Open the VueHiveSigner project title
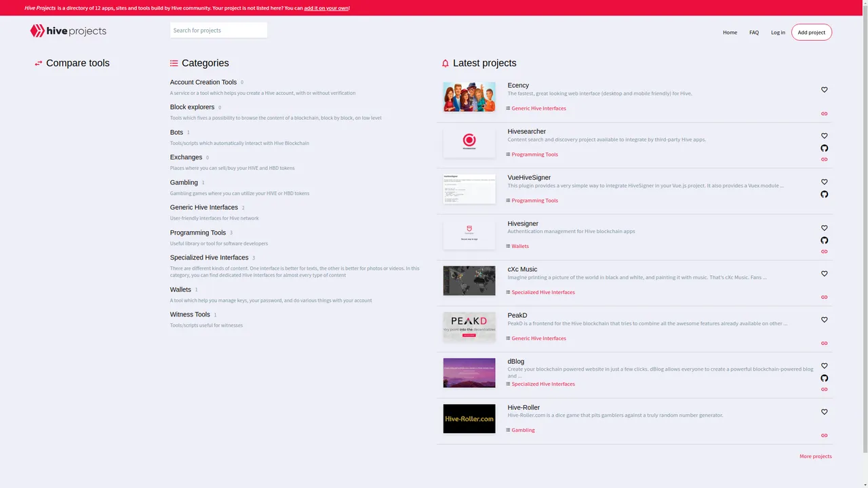This screenshot has height=488, width=868. (x=529, y=178)
